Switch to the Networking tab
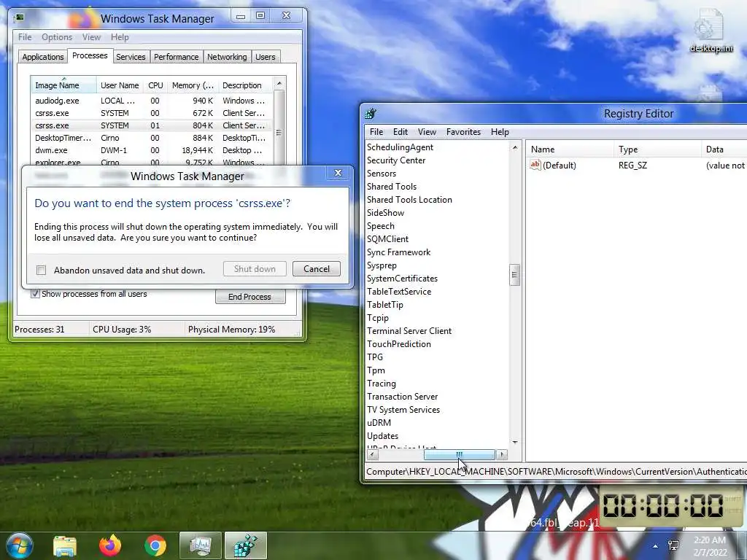Image resolution: width=747 pixels, height=560 pixels. coord(227,57)
